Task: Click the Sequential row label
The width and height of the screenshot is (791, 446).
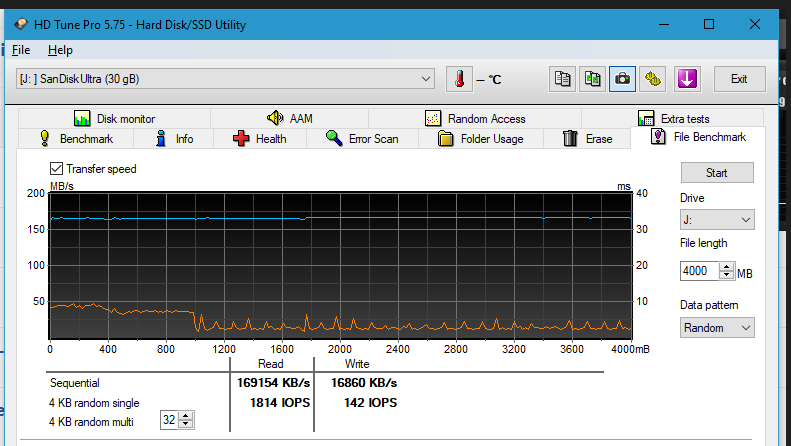Action: point(75,383)
